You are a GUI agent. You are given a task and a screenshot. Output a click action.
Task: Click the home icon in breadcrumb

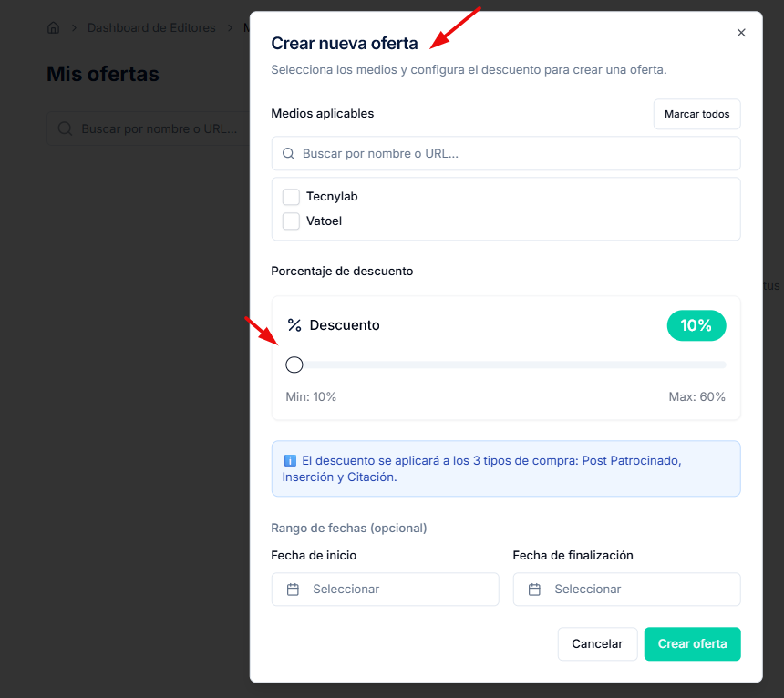click(x=54, y=28)
